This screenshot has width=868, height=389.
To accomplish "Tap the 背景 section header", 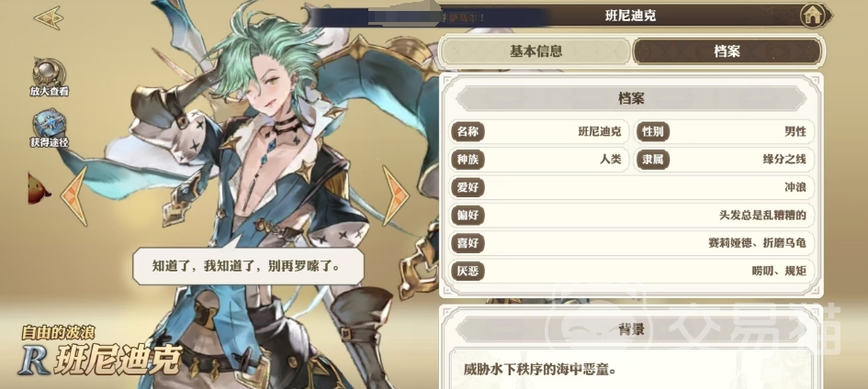I will point(631,330).
